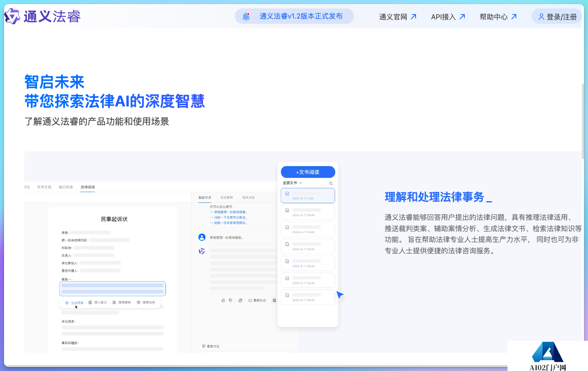The width and height of the screenshot is (588, 371).
Task: Click 推荐法条 in the selection toolbar
Action: (146, 302)
